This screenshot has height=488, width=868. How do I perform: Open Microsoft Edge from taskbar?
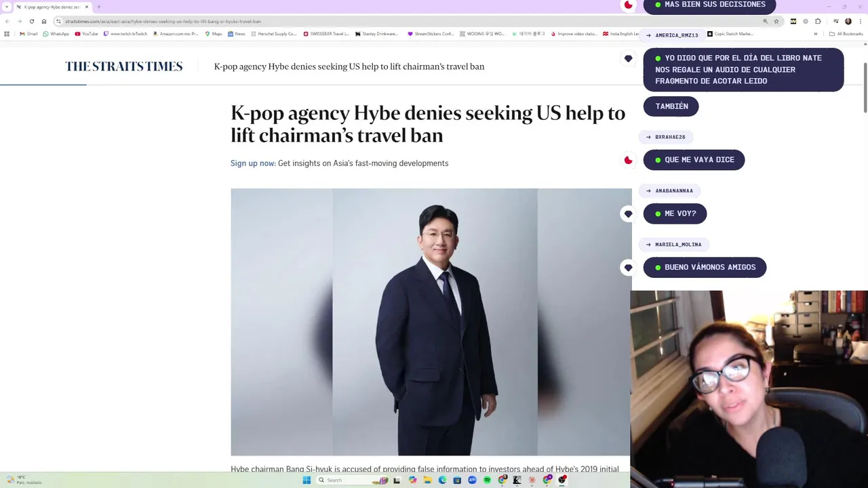(442, 480)
